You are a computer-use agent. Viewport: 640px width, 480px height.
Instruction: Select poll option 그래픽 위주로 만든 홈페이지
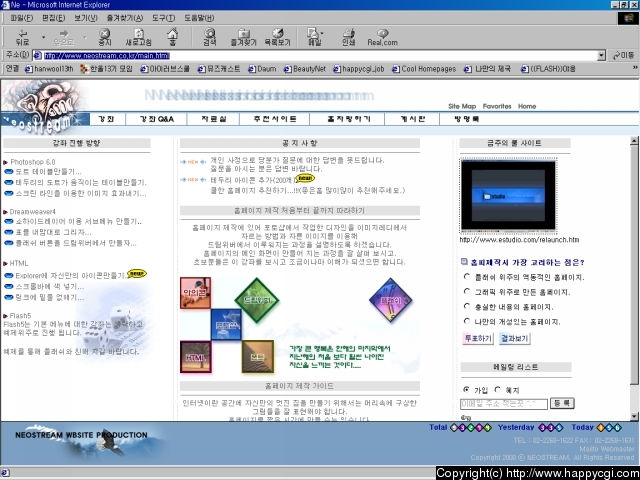click(467, 291)
